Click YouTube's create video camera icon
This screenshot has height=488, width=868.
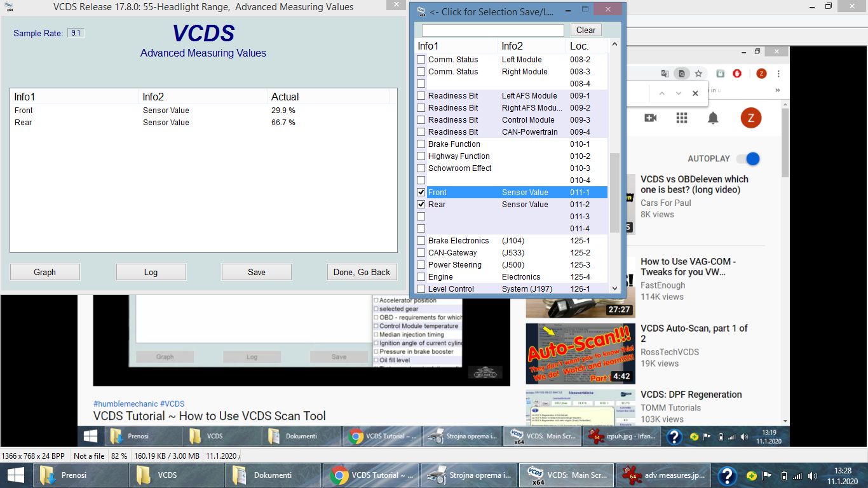click(x=650, y=118)
